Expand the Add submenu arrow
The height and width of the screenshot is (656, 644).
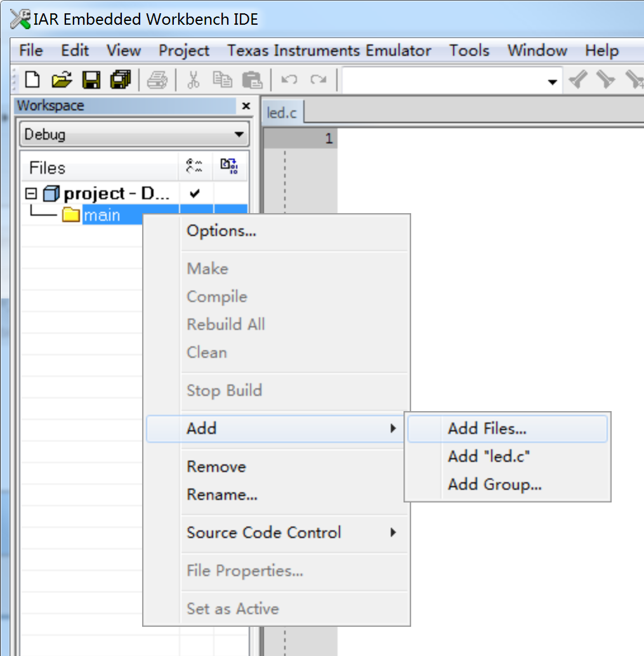pos(393,428)
